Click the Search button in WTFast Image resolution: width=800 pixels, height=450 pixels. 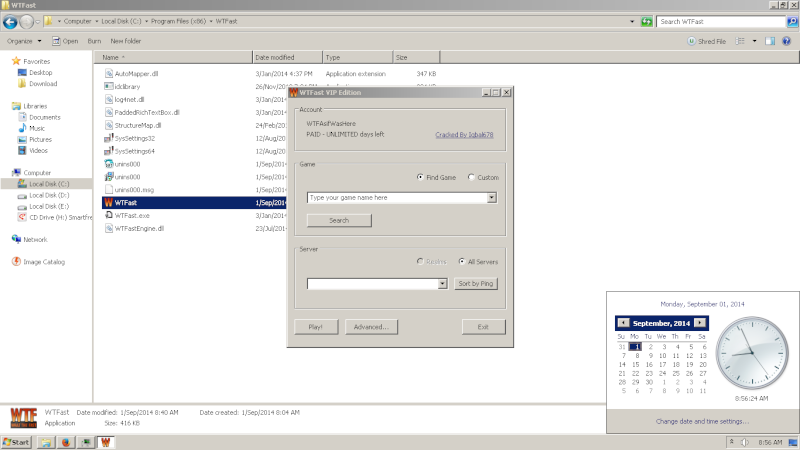(339, 220)
